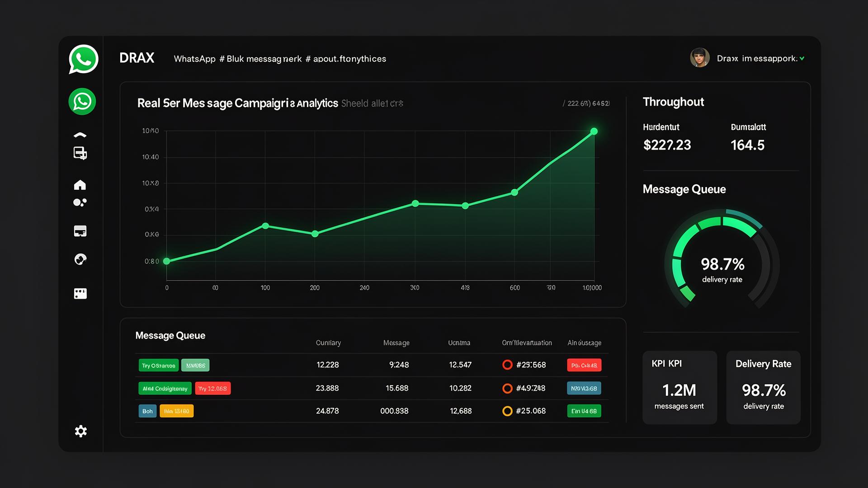Viewport: 868px width, 488px height.
Task: Select the WhatsApp header menu item
Action: [194, 59]
